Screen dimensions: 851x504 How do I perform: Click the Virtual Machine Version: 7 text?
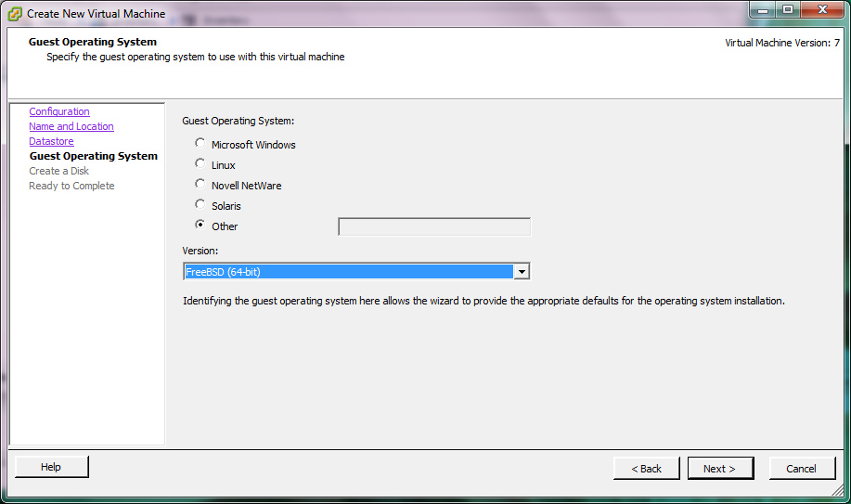tap(782, 43)
